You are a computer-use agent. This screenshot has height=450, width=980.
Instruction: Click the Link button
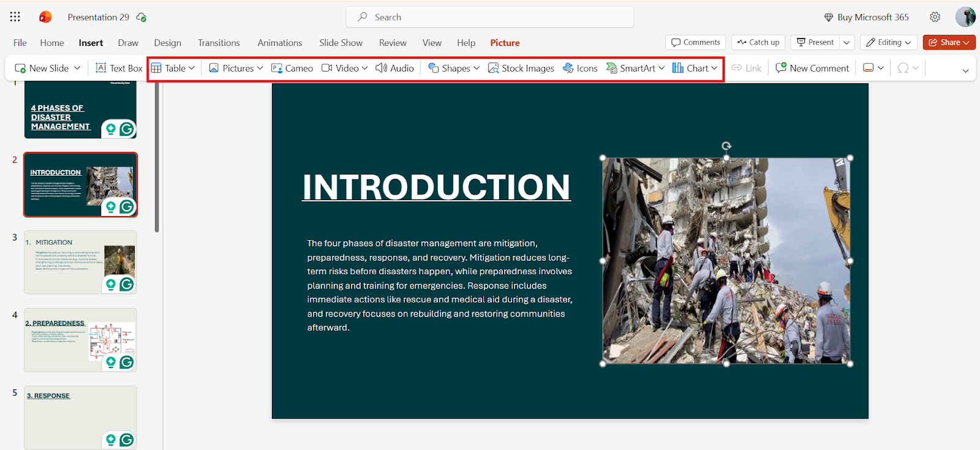point(747,68)
